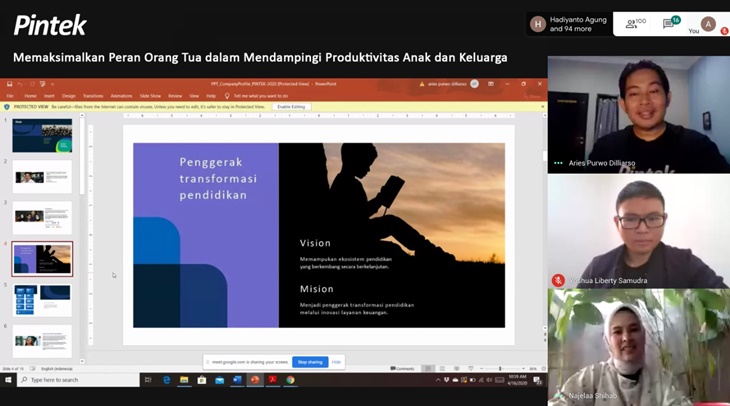
Task: Click Aries Purwo Dilliarso video tile
Action: coord(639,115)
